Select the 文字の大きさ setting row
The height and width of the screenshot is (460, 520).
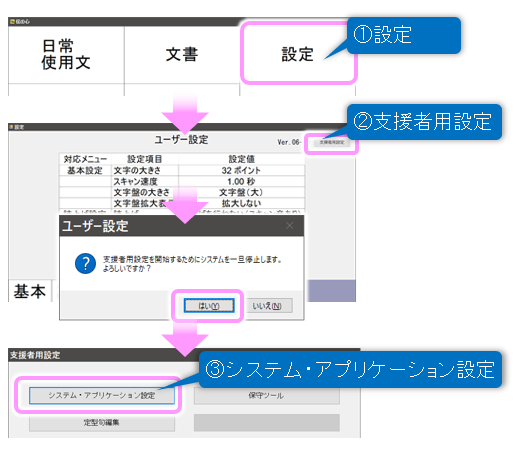(182, 170)
